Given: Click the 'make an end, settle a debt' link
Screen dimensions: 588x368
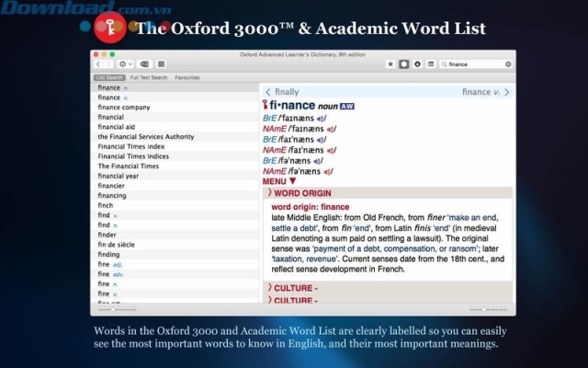Looking at the screenshot, I should 385,223.
